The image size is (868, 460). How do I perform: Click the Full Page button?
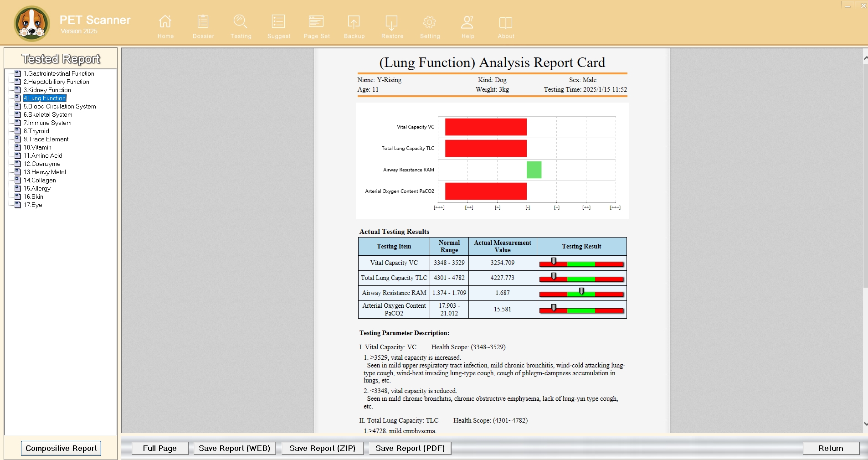pos(159,448)
